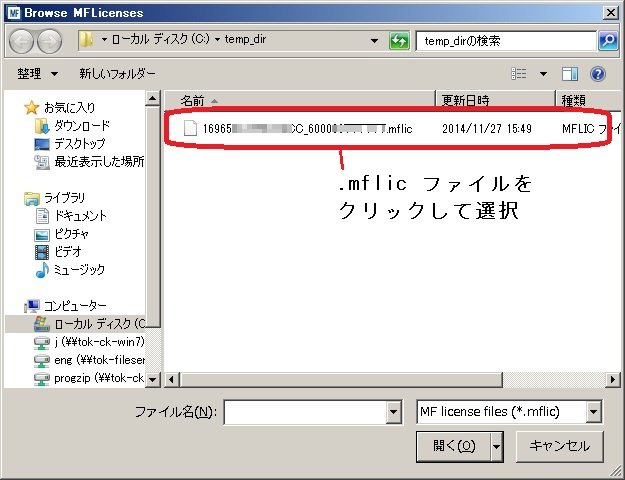Sort by 名前 column header
Viewport: 625px width, 480px height.
(x=300, y=100)
